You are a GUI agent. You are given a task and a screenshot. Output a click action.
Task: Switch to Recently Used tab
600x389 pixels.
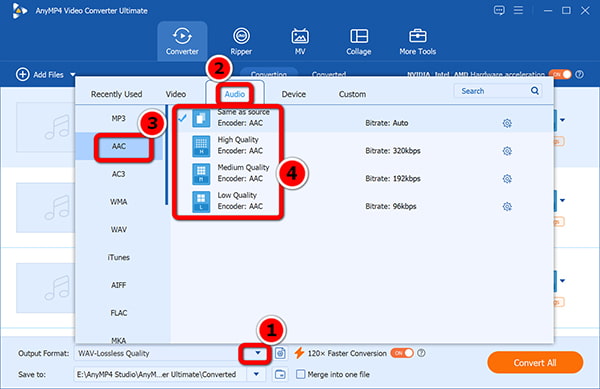point(116,94)
